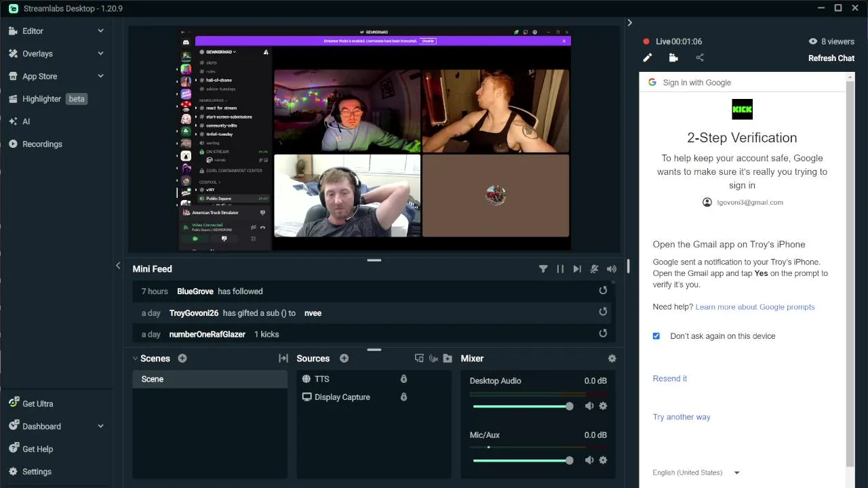Toggle the TTS source lock
Screen dimensions: 868x488
403,379
